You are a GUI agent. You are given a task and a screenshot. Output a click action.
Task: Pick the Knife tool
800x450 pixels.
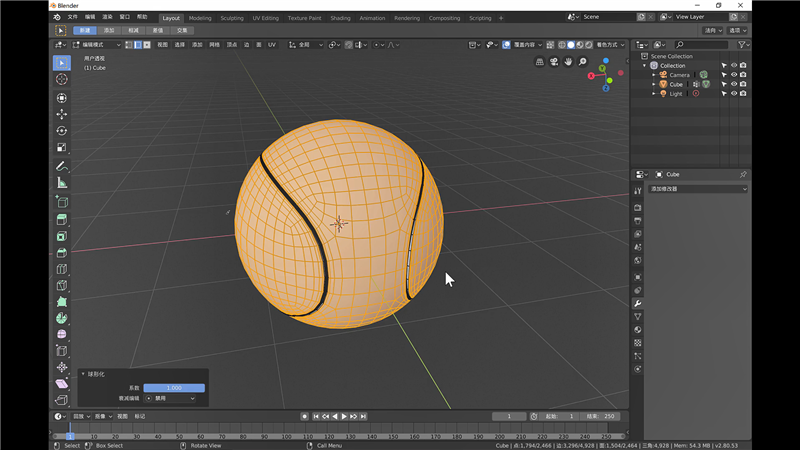[62, 285]
